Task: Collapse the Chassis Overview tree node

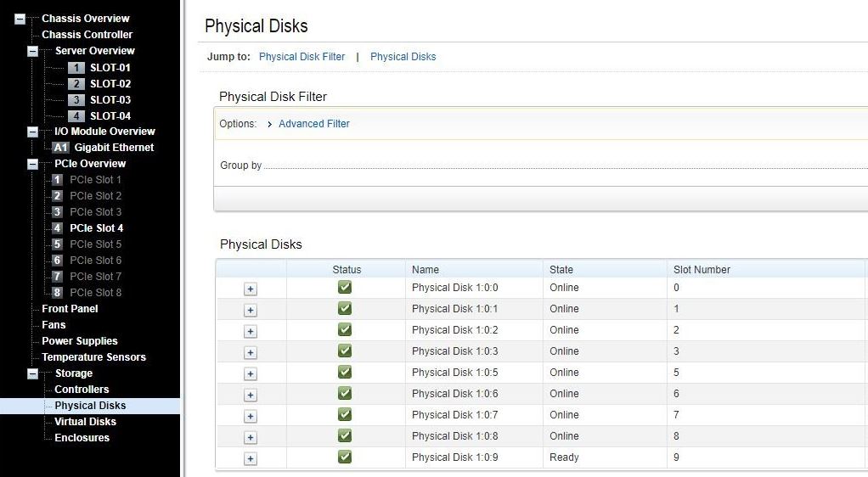Action: (20, 19)
